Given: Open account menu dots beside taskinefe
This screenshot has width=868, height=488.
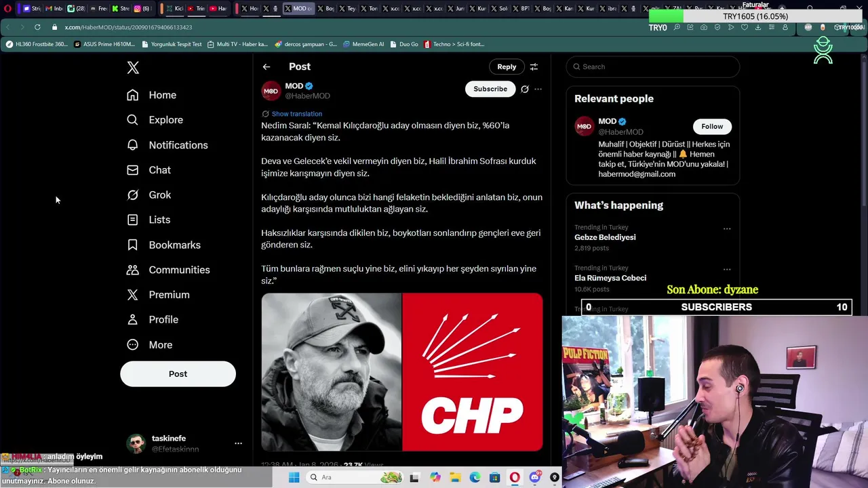Looking at the screenshot, I should (238, 443).
